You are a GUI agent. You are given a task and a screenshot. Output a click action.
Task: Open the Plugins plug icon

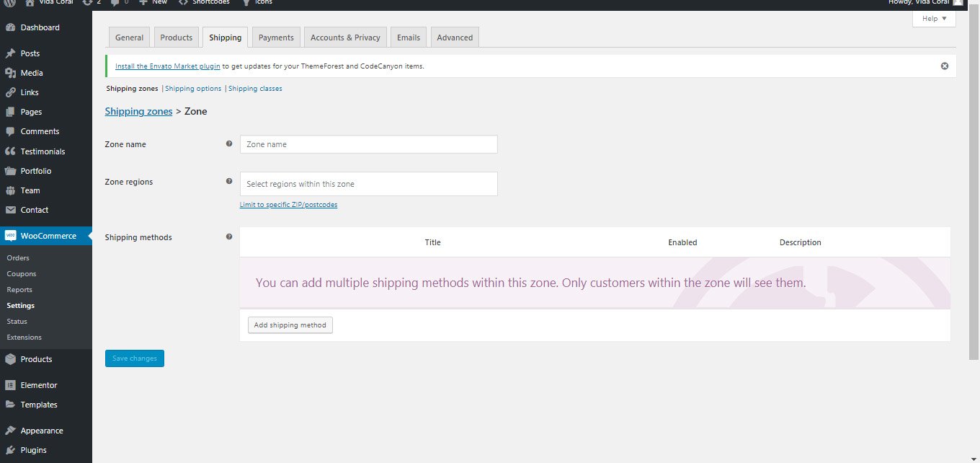10,450
